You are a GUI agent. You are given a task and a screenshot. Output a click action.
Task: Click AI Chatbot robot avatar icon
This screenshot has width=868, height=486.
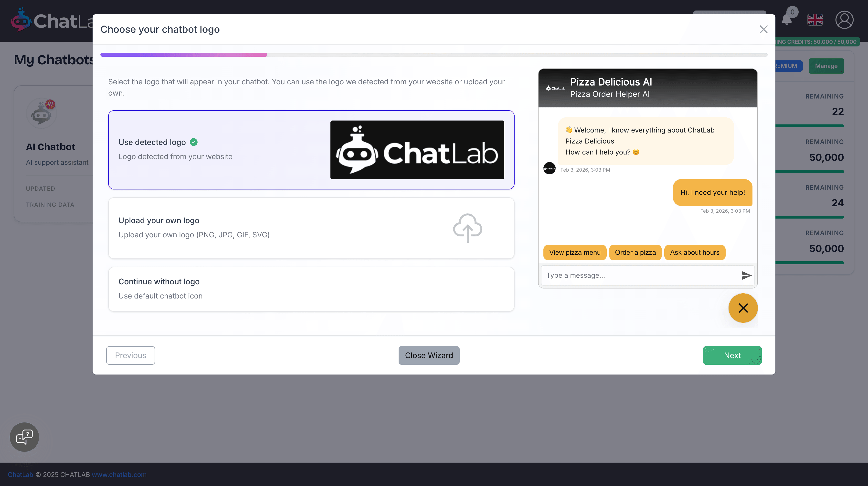pos(42,114)
